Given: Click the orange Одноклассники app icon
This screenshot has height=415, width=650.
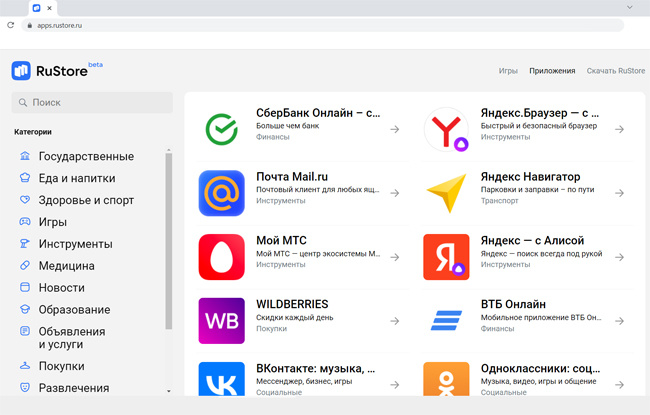Looking at the screenshot, I should 446,379.
